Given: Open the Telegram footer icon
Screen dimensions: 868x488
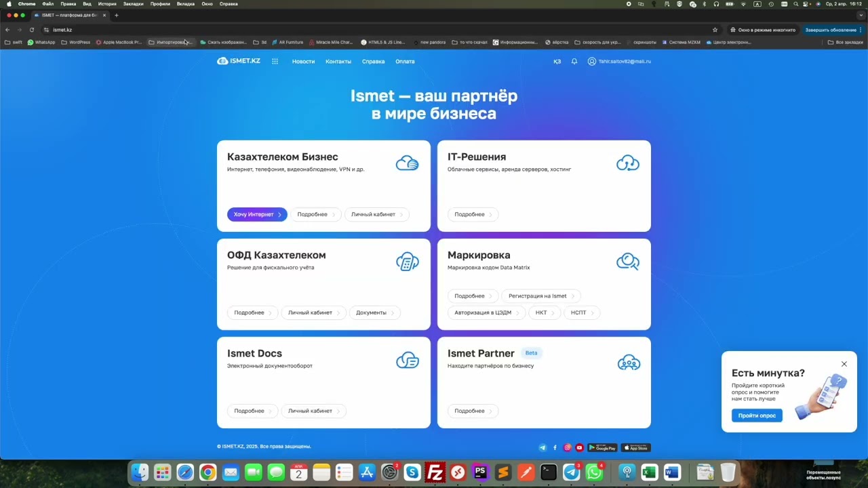Looking at the screenshot, I should pos(542,447).
